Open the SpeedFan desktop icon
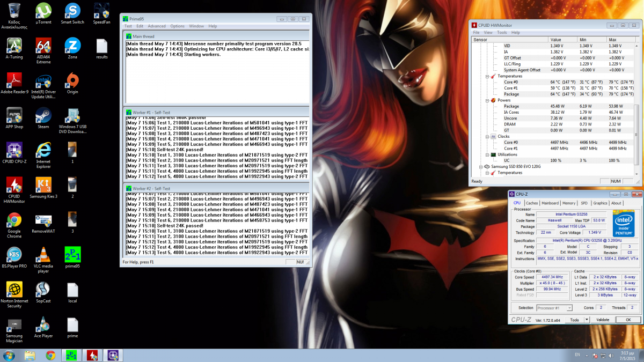Viewport: 644px width, 362px height. [x=101, y=14]
